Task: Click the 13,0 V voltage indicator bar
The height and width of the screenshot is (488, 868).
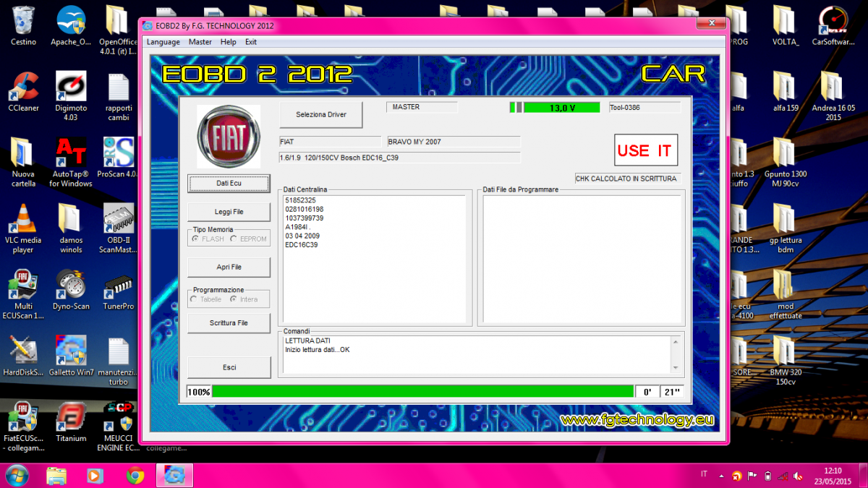Action: (562, 108)
